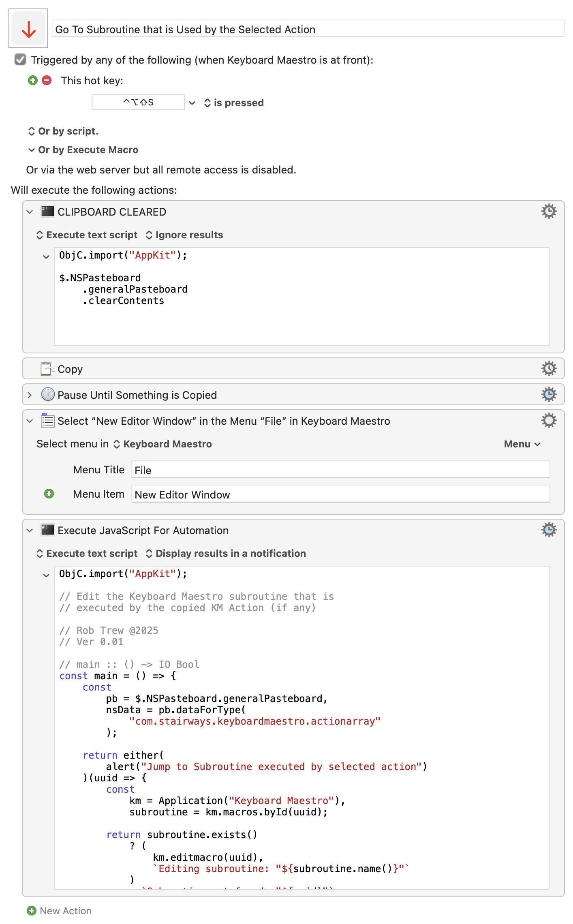Click the 'com.stairways.keyboardmaestro.actionarray' string
This screenshot has width=573, height=924.
255,721
